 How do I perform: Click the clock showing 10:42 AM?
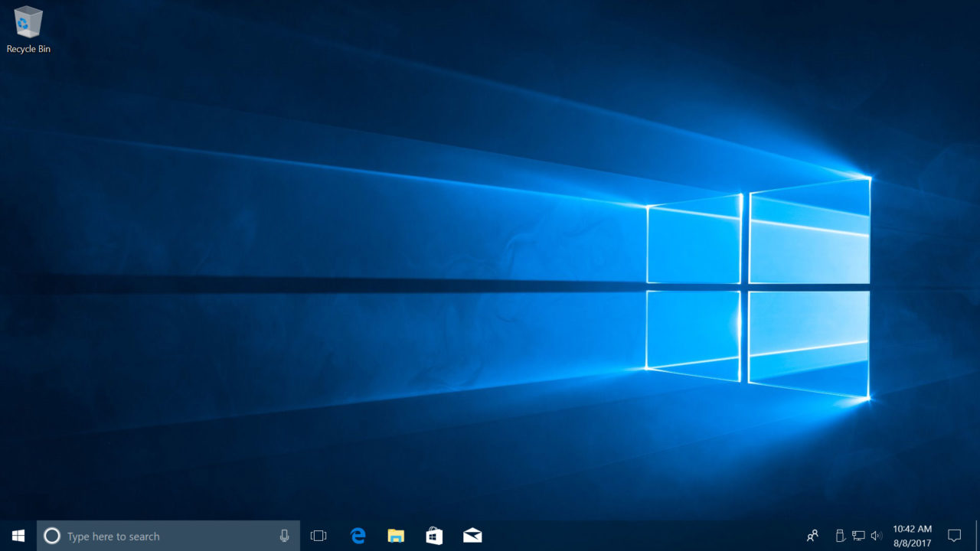912,536
